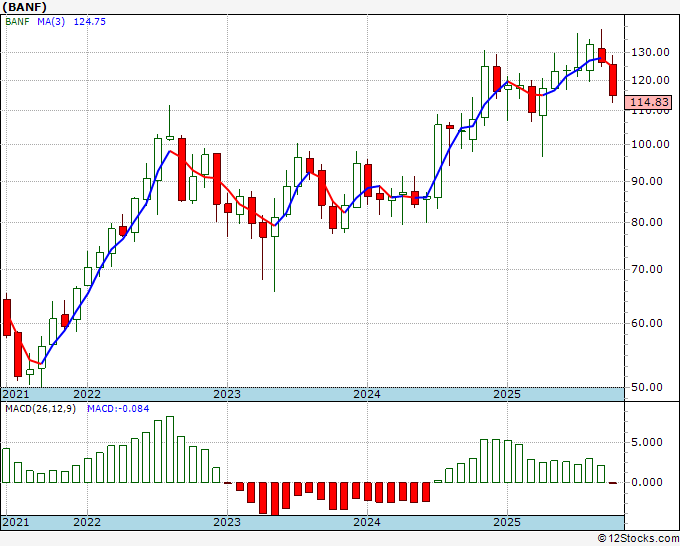
Task: Open the 12Stocks.com copyright link
Action: [638, 539]
